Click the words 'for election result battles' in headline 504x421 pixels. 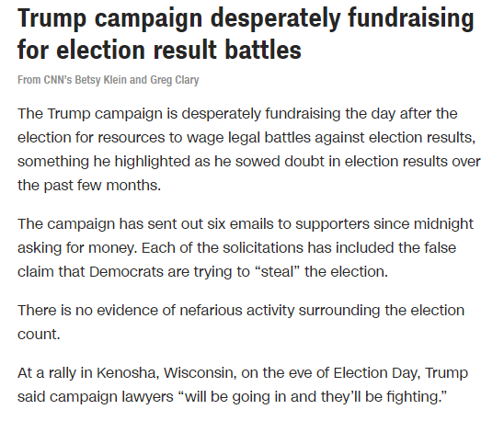159,50
